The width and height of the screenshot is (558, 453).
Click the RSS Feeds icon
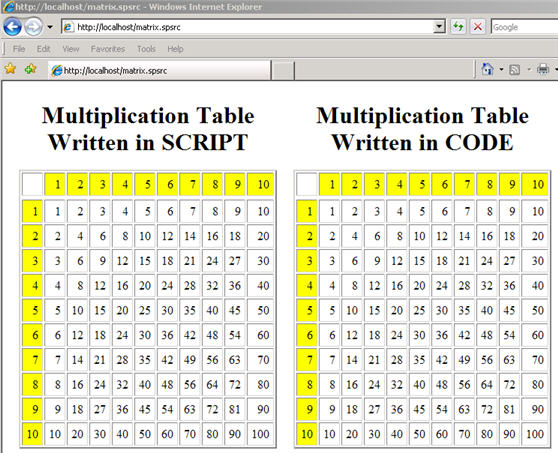[x=515, y=70]
